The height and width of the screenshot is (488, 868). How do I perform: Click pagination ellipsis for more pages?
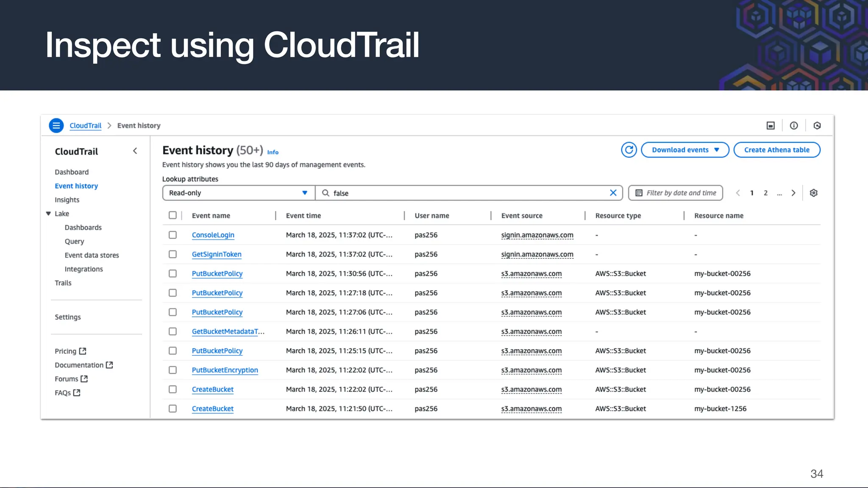[x=779, y=194]
